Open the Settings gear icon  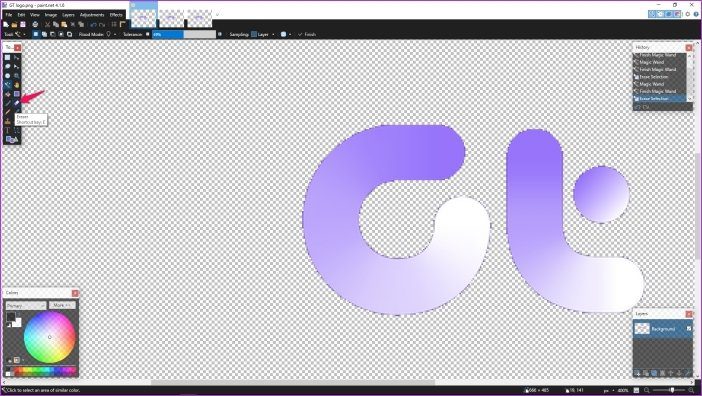point(688,14)
